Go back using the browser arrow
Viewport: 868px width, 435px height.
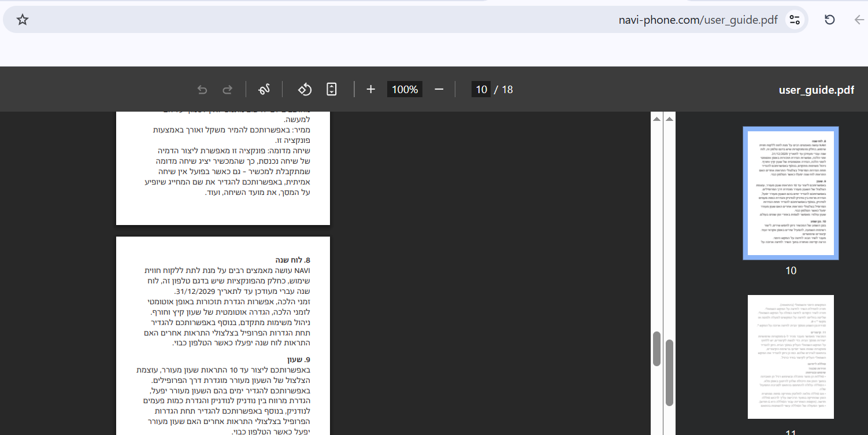click(x=859, y=20)
